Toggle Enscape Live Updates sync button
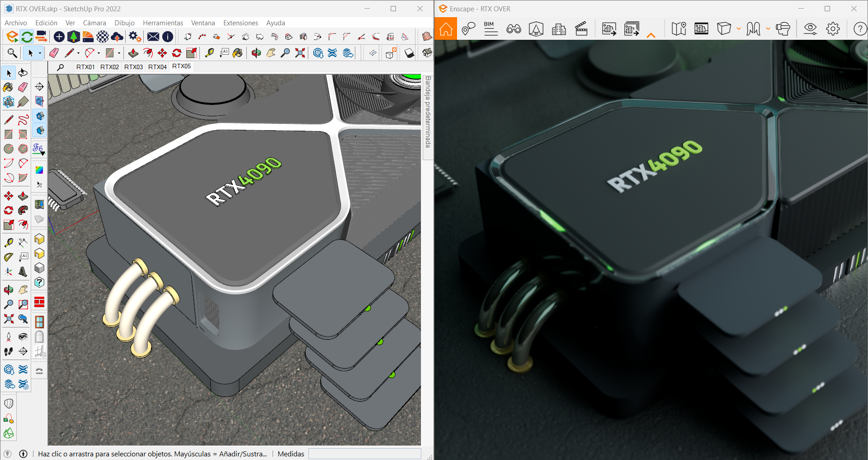Image resolution: width=868 pixels, height=460 pixels. point(27,37)
